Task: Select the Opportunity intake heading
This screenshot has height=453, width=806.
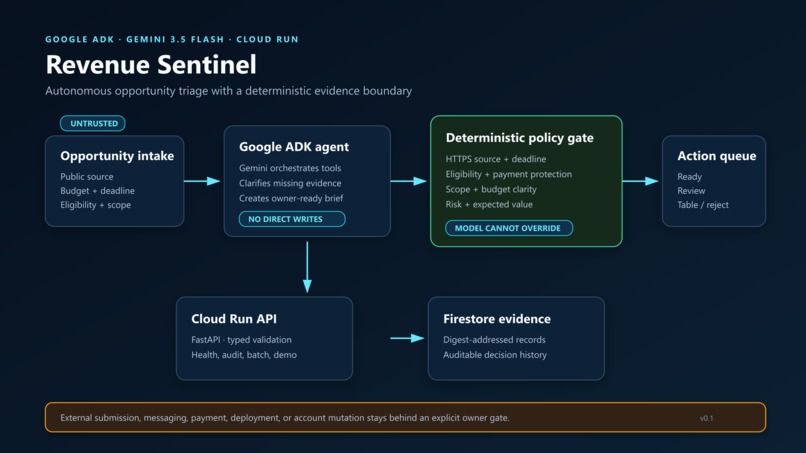Action: (x=117, y=156)
